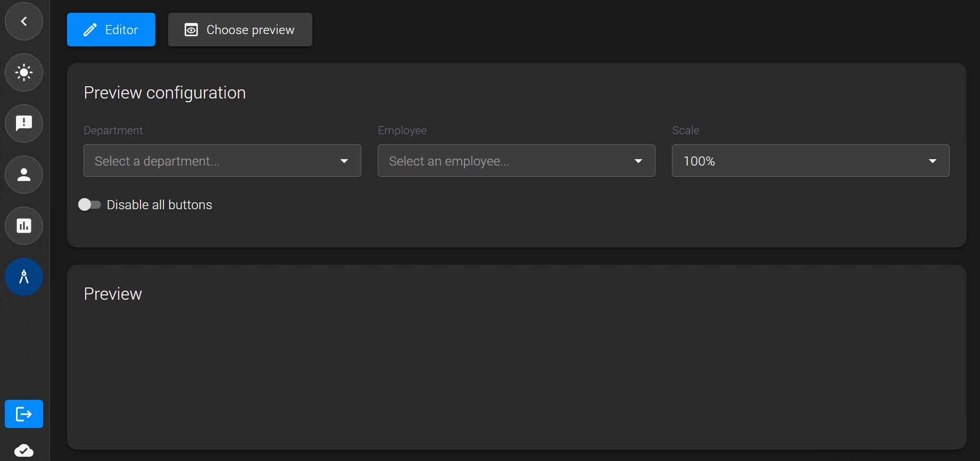The height and width of the screenshot is (461, 980).
Task: Switch theme using sun brightness icon
Action: (x=24, y=72)
